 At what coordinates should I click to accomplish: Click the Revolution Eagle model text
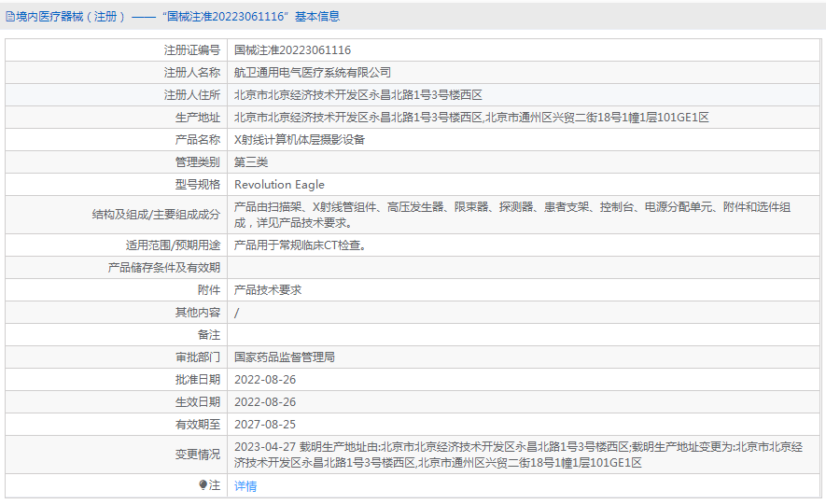tap(279, 185)
